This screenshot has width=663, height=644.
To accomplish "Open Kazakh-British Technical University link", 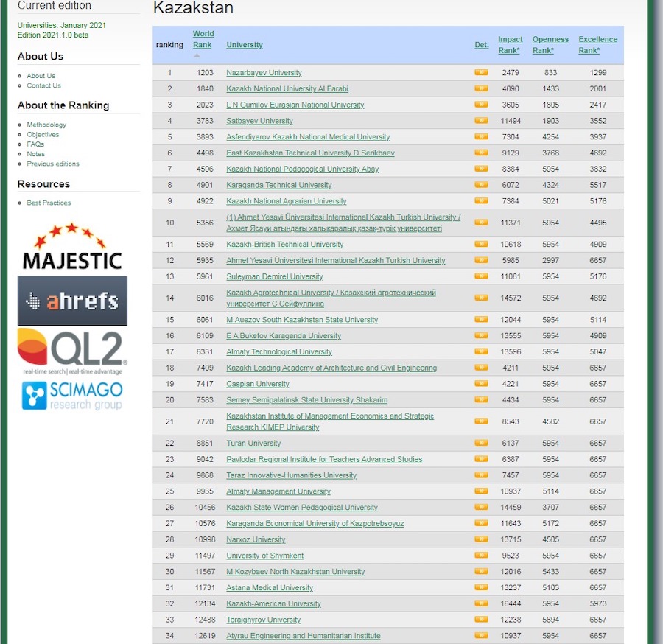I will (x=284, y=245).
